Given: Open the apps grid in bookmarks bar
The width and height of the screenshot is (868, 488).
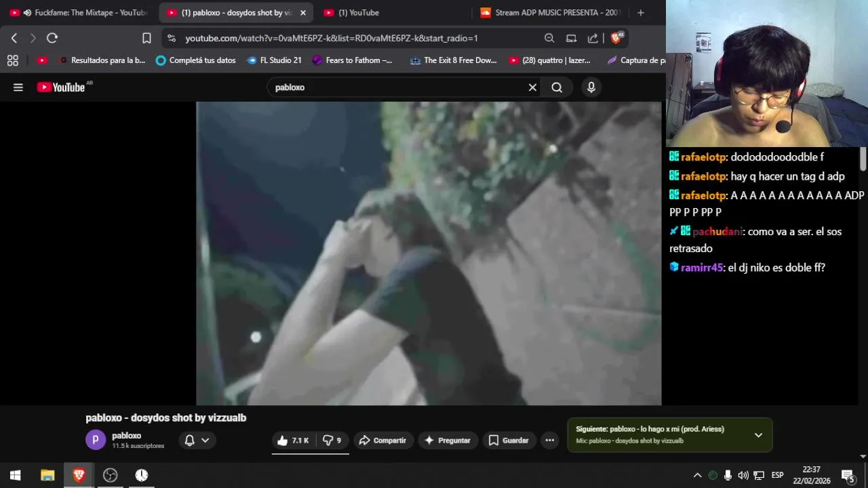Looking at the screenshot, I should pos(12,60).
